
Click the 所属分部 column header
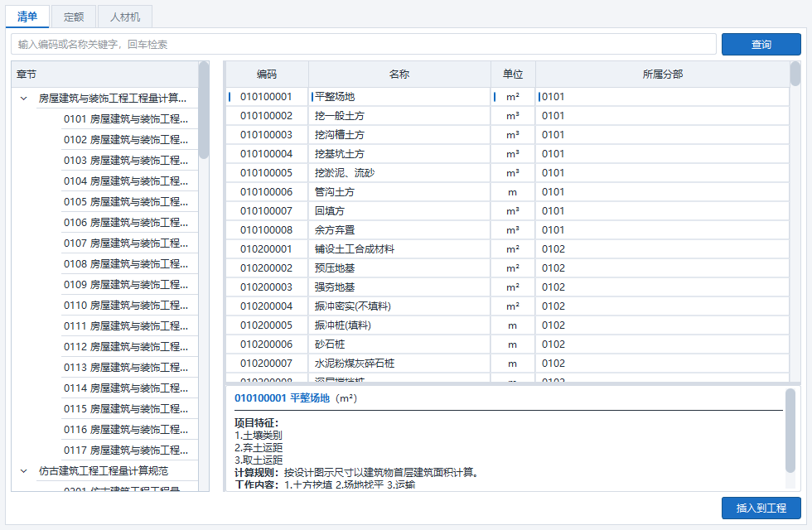pos(662,74)
